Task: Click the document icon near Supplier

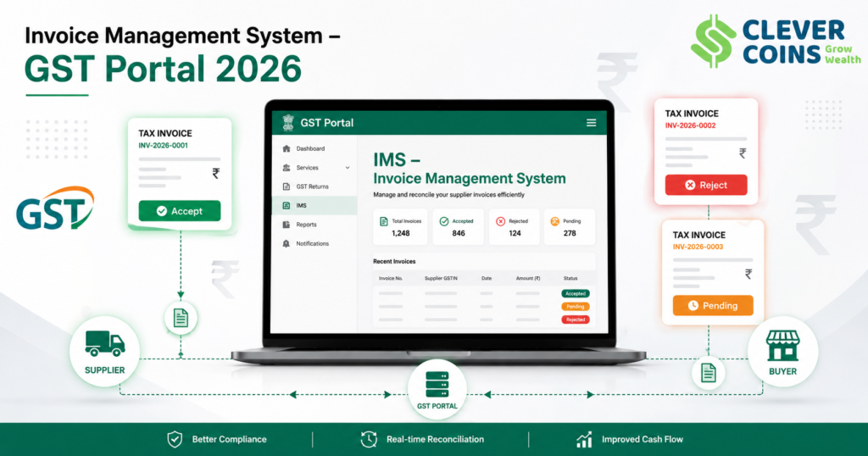Action: tap(181, 318)
